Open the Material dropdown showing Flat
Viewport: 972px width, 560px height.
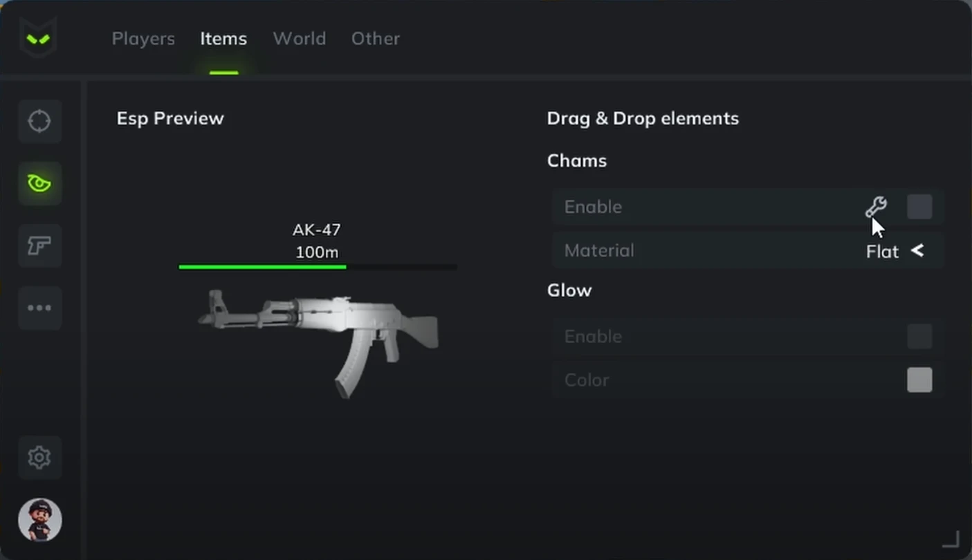point(748,250)
